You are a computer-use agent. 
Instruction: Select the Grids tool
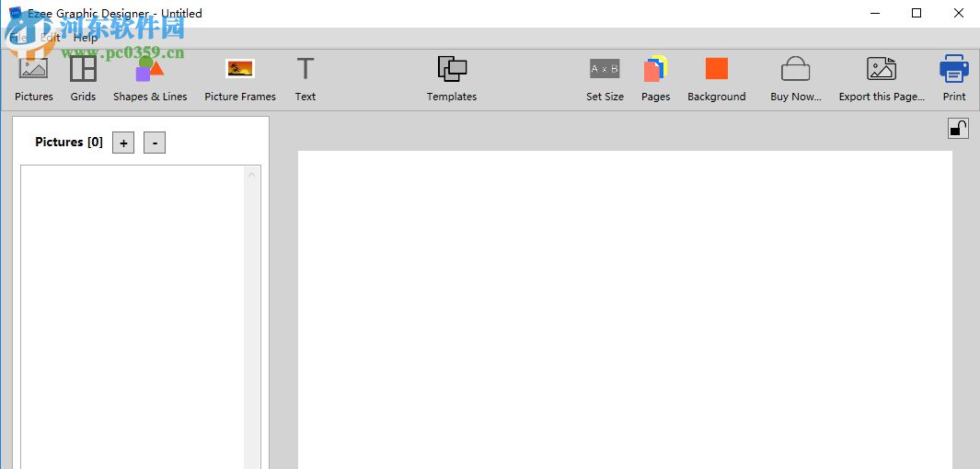83,79
